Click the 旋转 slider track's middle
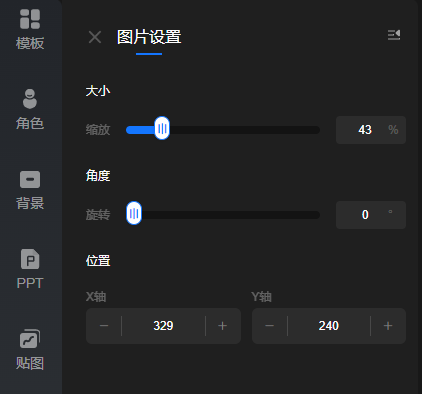Viewport: 422px width, 394px height. [223, 215]
